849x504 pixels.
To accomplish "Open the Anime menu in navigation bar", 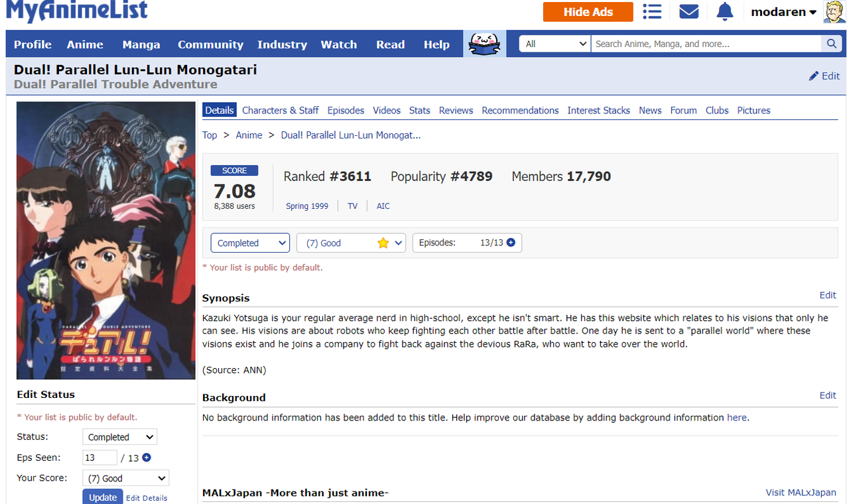I will coord(85,44).
